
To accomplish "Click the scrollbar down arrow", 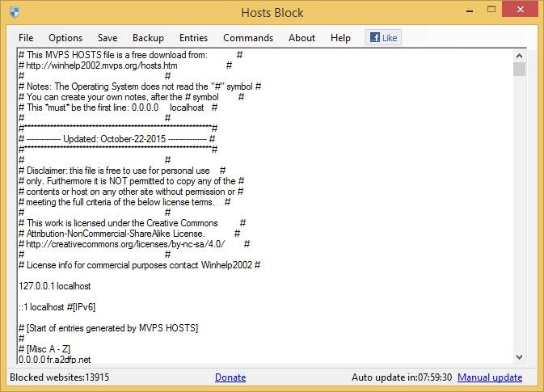I will click(520, 356).
